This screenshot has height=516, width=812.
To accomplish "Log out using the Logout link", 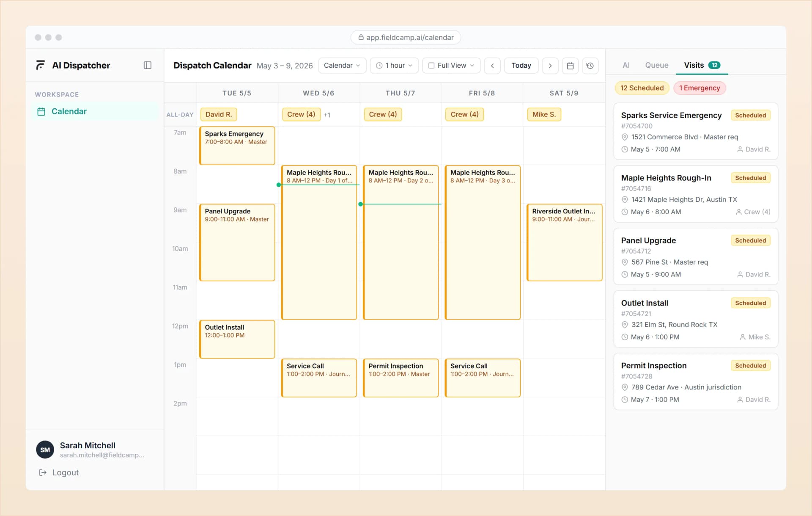I will click(59, 472).
